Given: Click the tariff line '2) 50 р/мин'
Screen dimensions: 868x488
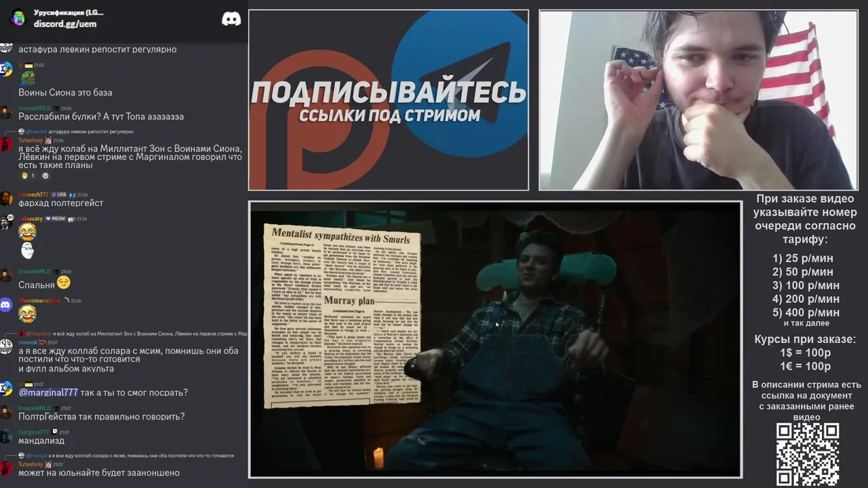Looking at the screenshot, I should (803, 272).
